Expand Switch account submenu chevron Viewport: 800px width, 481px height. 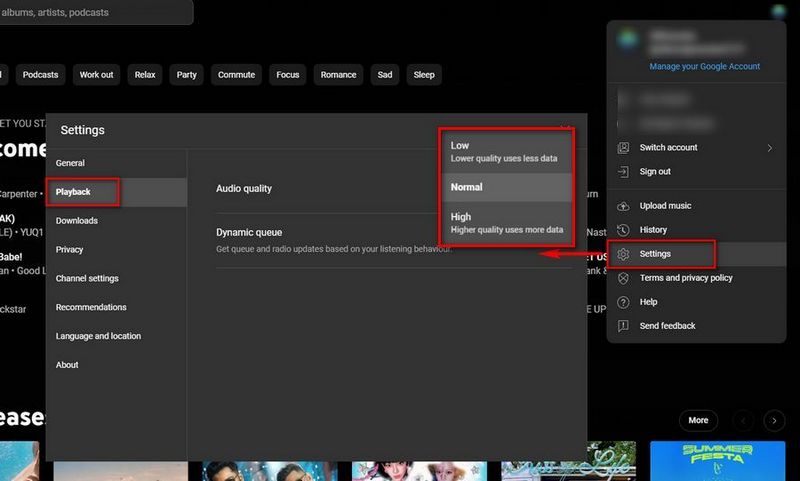[769, 148]
